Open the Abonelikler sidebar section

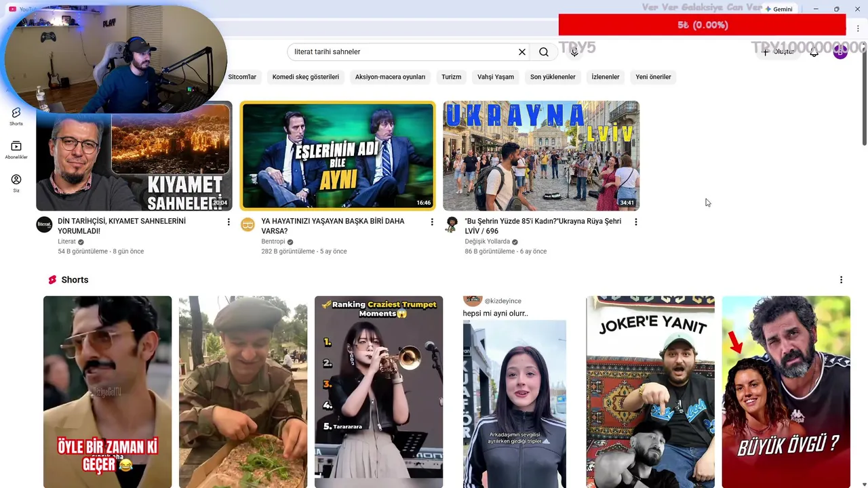click(x=16, y=150)
